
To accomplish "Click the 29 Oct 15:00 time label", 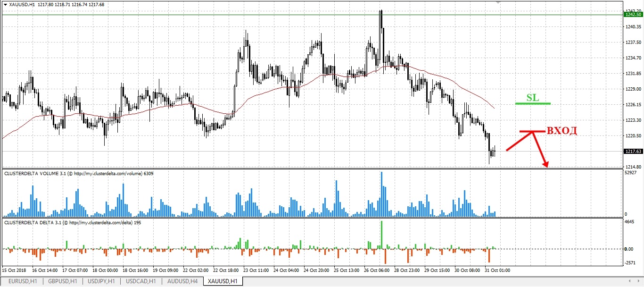I will click(438, 270).
